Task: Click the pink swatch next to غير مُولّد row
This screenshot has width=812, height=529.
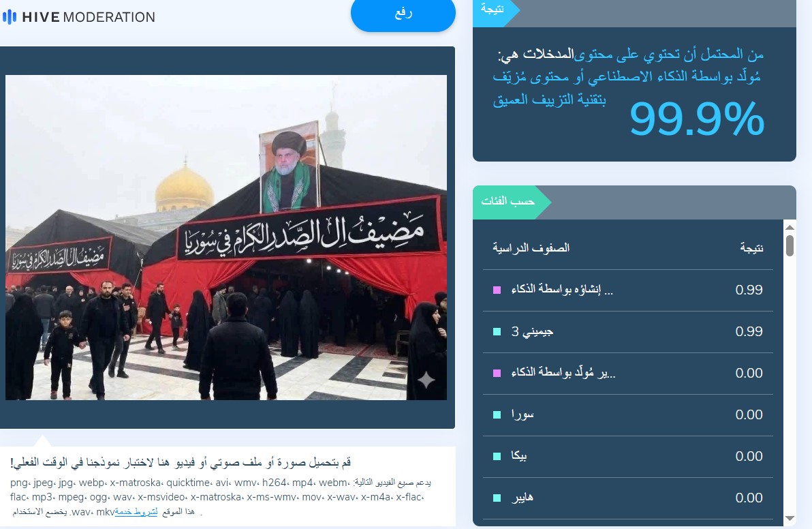Action: [x=497, y=373]
